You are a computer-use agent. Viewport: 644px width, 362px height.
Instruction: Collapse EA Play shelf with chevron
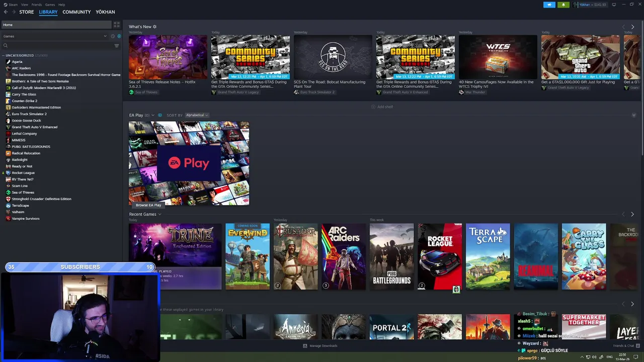(x=633, y=115)
